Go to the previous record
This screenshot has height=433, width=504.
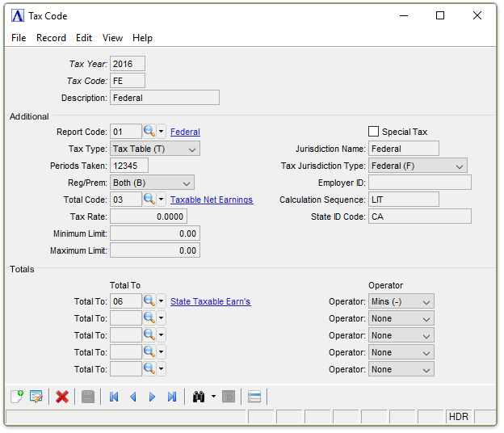tap(132, 397)
